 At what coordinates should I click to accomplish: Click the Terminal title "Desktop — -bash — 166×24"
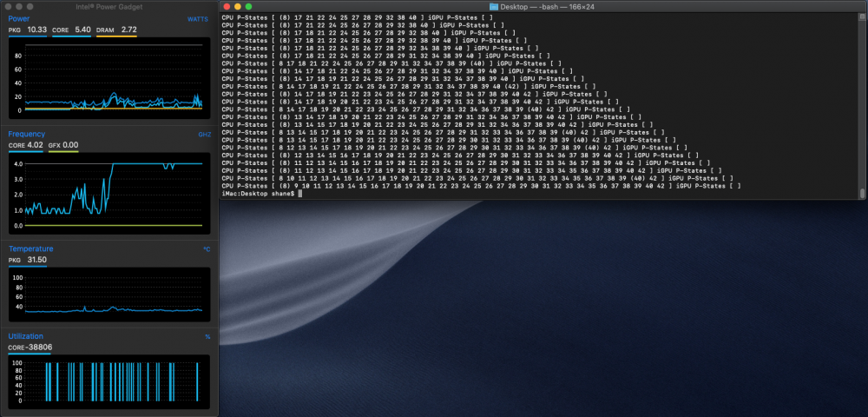pyautogui.click(x=549, y=7)
